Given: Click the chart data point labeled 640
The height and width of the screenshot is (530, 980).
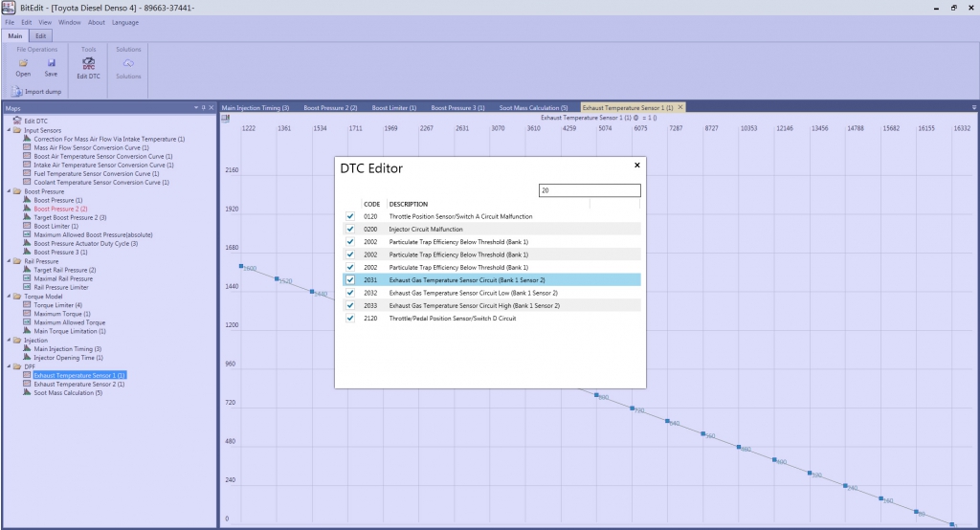Looking at the screenshot, I should coord(667,421).
